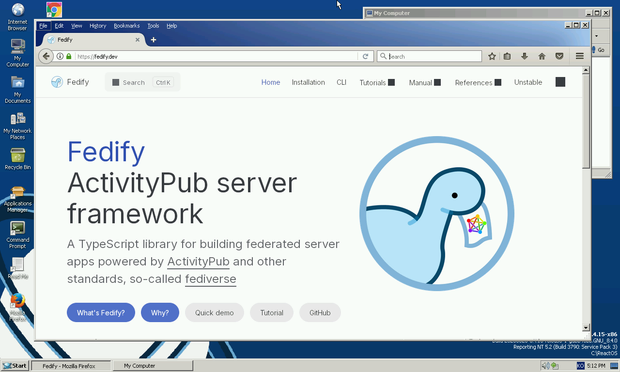620x372 pixels.
Task: Click the Firefox search field
Action: click(x=429, y=56)
